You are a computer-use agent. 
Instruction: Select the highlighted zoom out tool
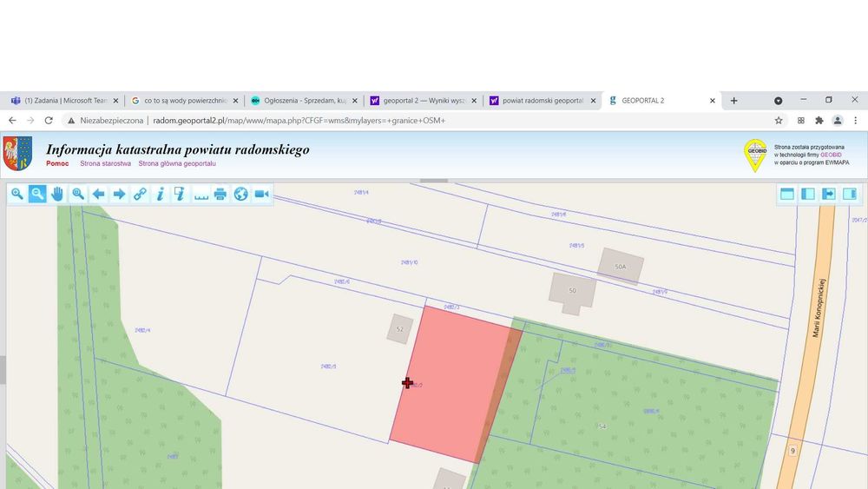37,194
